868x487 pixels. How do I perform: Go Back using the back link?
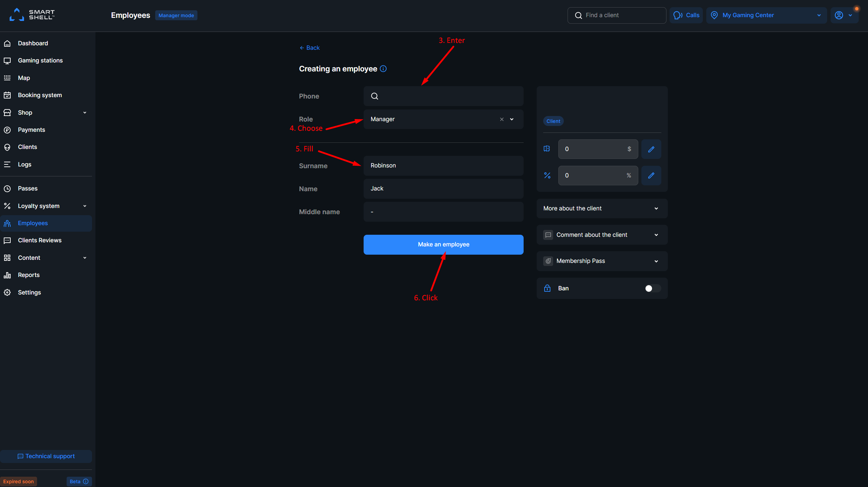pyautogui.click(x=309, y=48)
